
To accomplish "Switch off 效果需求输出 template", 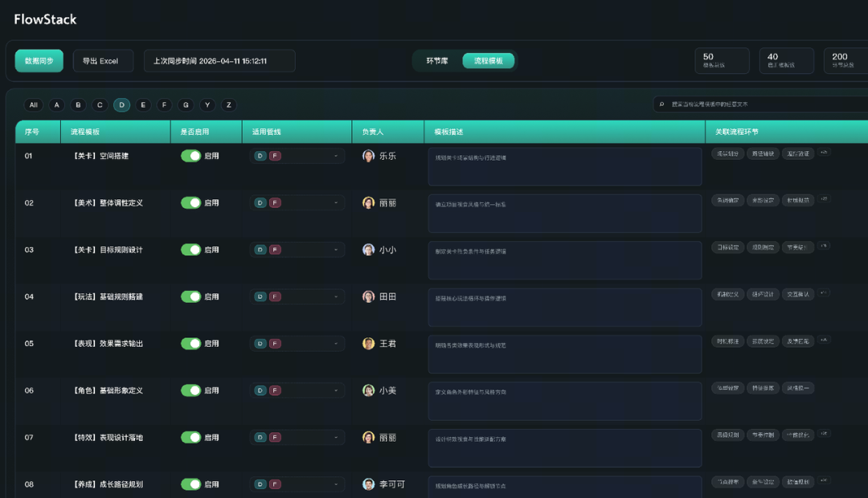I will (191, 344).
